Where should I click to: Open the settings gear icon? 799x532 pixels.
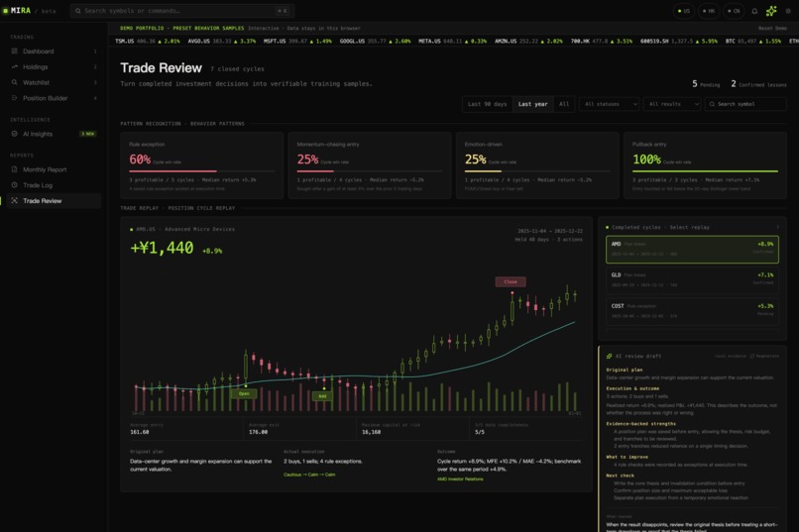788,11
